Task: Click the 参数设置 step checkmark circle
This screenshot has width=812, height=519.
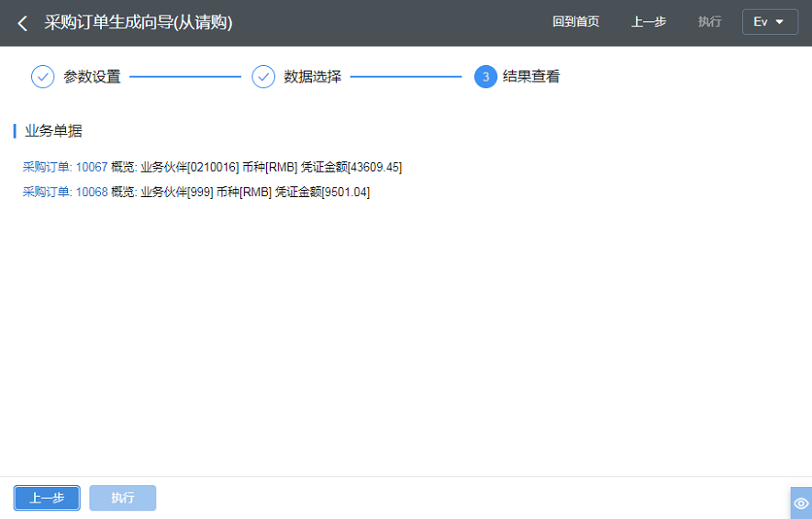Action: point(43,77)
